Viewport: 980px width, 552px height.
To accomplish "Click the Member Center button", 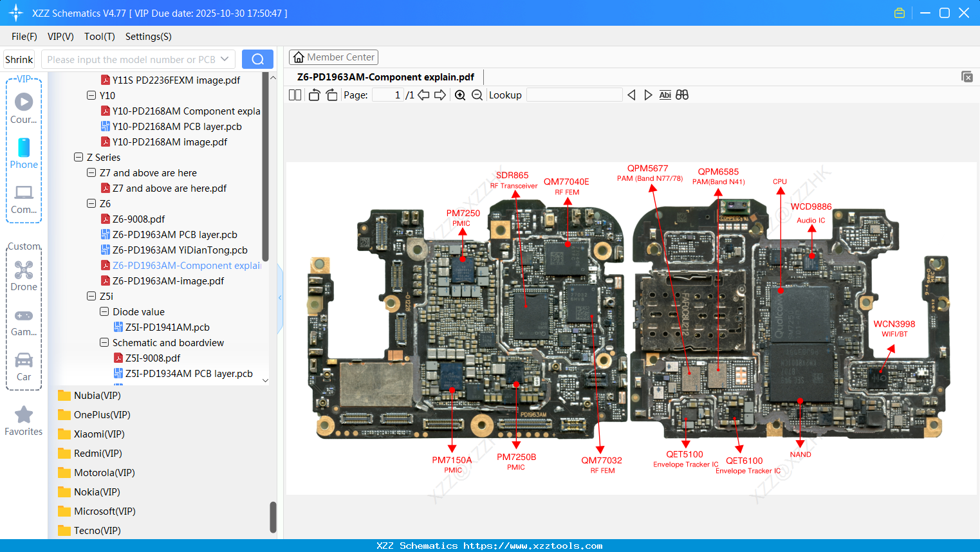I will (x=333, y=57).
